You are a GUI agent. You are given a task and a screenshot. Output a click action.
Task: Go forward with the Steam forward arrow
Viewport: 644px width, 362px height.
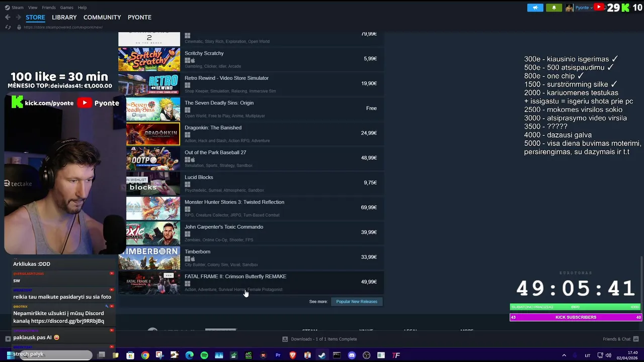pos(19,17)
